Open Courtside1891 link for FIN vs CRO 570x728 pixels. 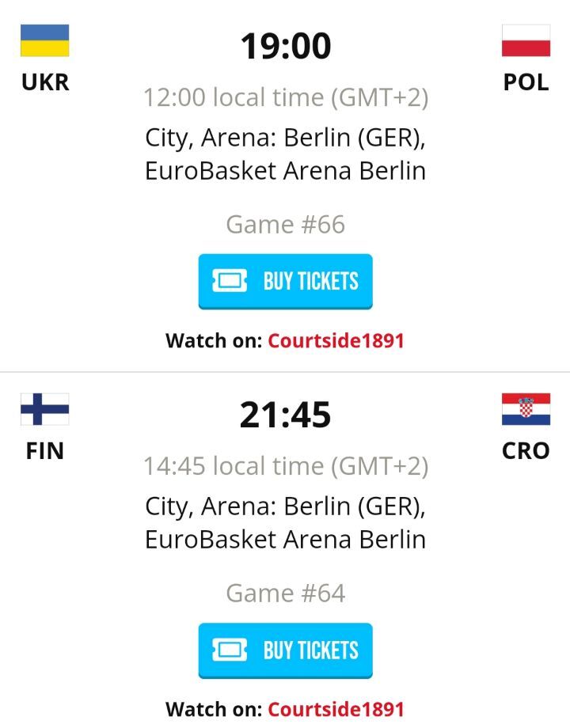(x=336, y=709)
